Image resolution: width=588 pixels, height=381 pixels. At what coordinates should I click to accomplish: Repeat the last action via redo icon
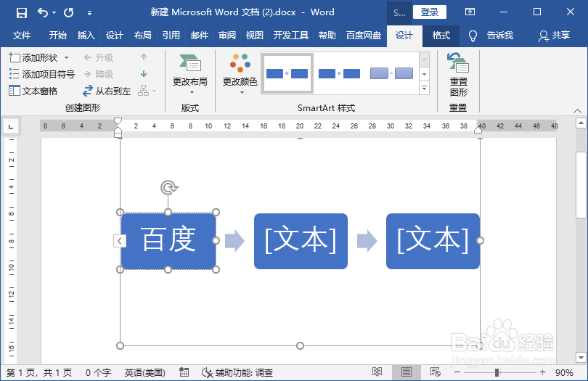[69, 13]
